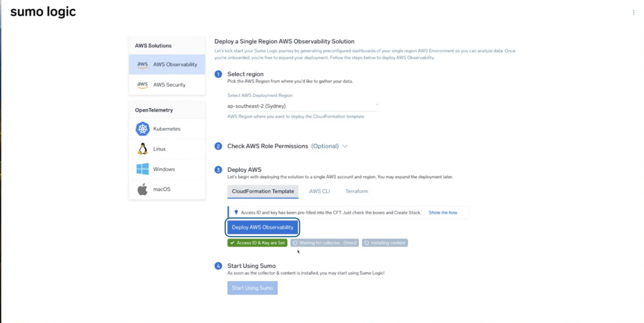Collapse the Optional permissions chevron
The width and height of the screenshot is (644, 323).
coord(345,146)
